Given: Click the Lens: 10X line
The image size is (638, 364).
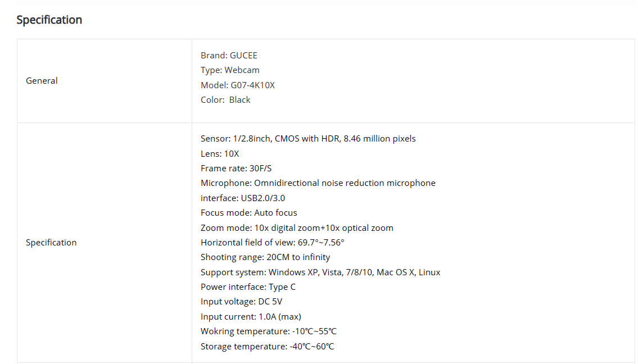Looking at the screenshot, I should click(220, 154).
